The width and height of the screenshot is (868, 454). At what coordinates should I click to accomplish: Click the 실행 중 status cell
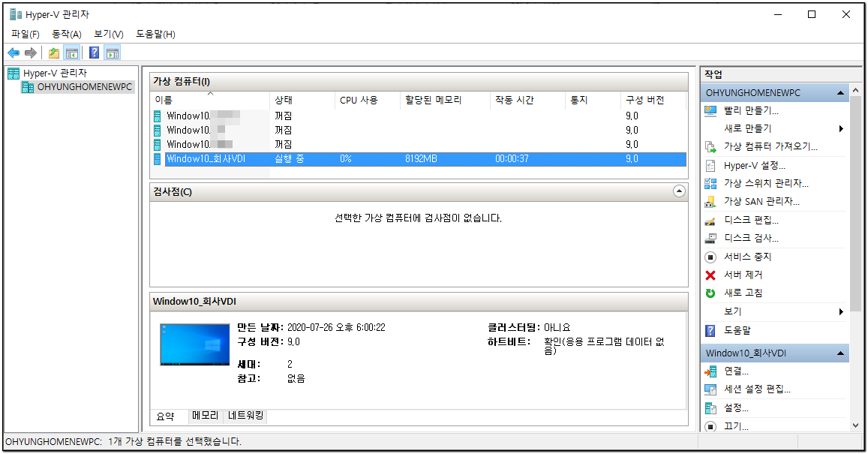pyautogui.click(x=289, y=159)
